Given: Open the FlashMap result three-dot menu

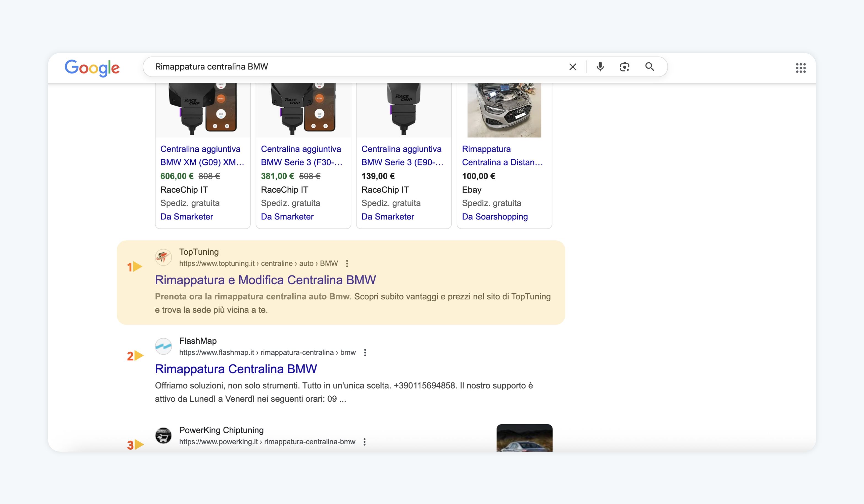Looking at the screenshot, I should click(x=365, y=352).
